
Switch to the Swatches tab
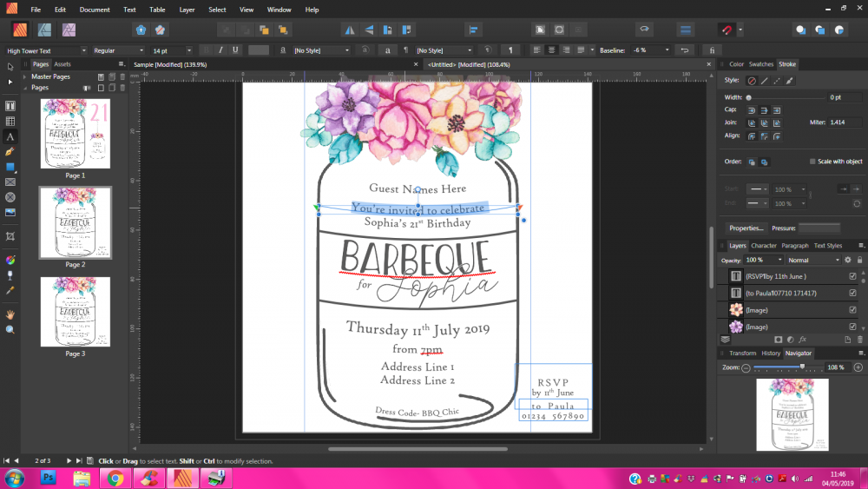[760, 64]
